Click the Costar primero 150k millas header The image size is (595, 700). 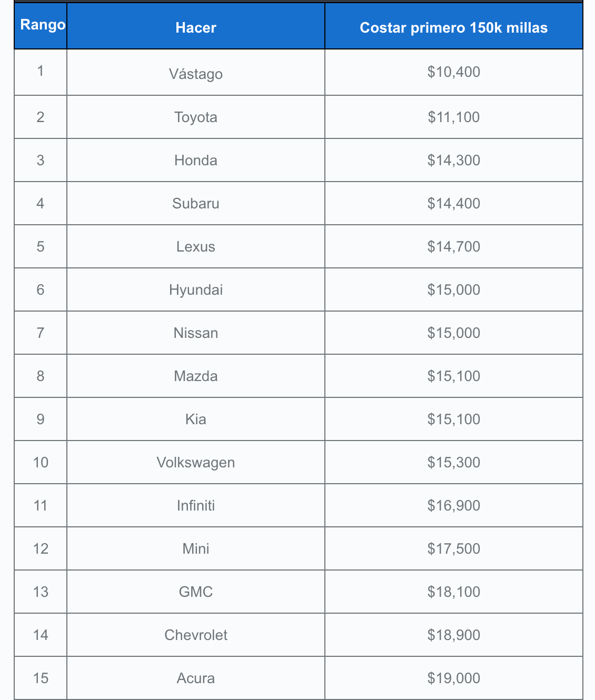point(453,28)
